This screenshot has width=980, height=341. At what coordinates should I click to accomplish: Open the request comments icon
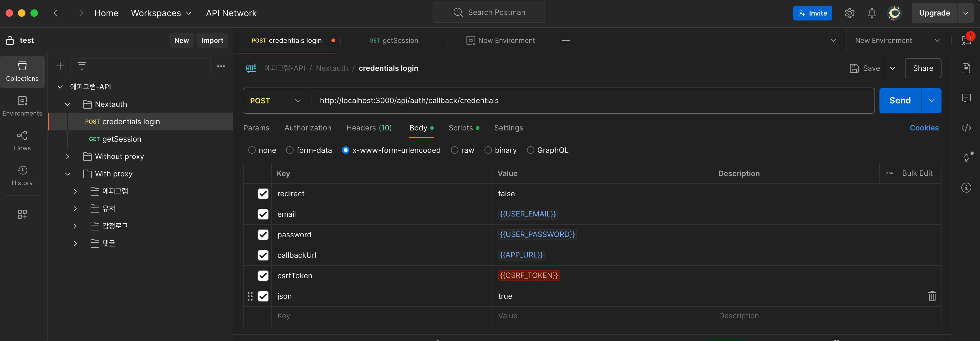pos(966,98)
